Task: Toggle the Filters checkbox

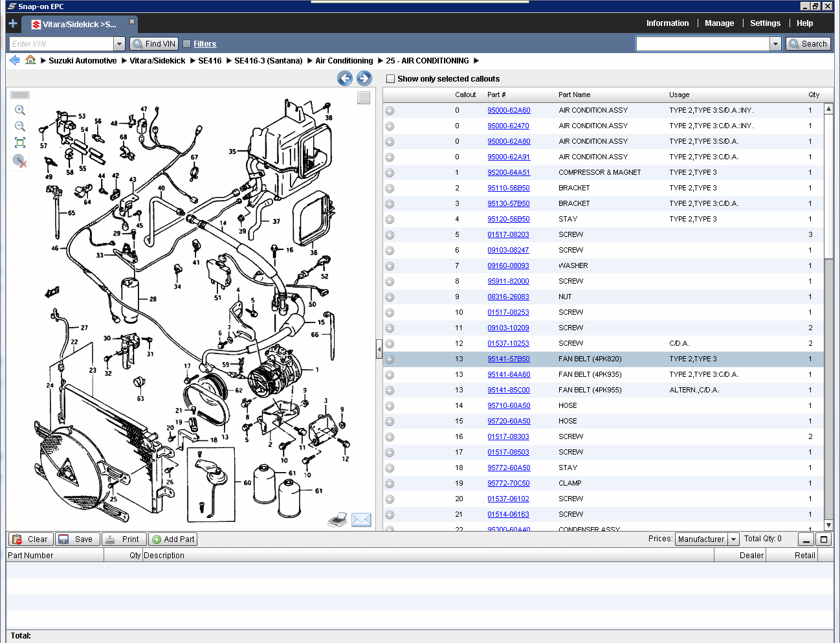Action: pyautogui.click(x=187, y=44)
